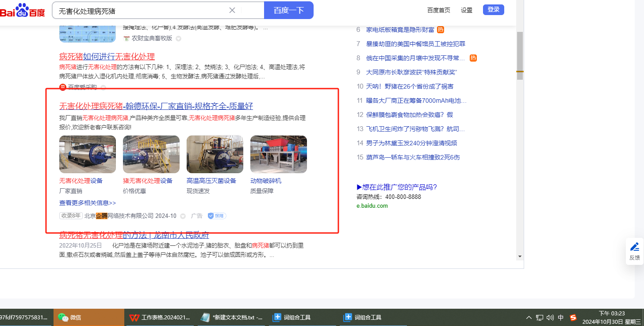Open 百度首页 link in header

439,10
